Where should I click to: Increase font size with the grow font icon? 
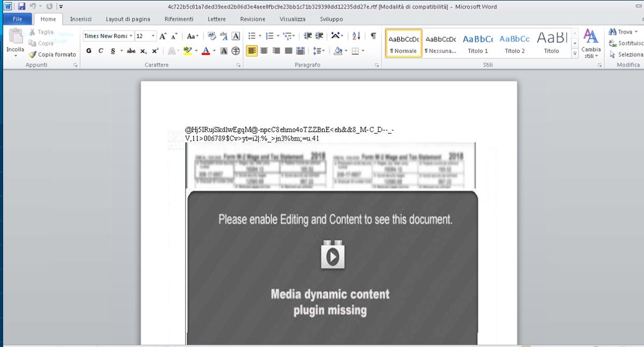163,36
